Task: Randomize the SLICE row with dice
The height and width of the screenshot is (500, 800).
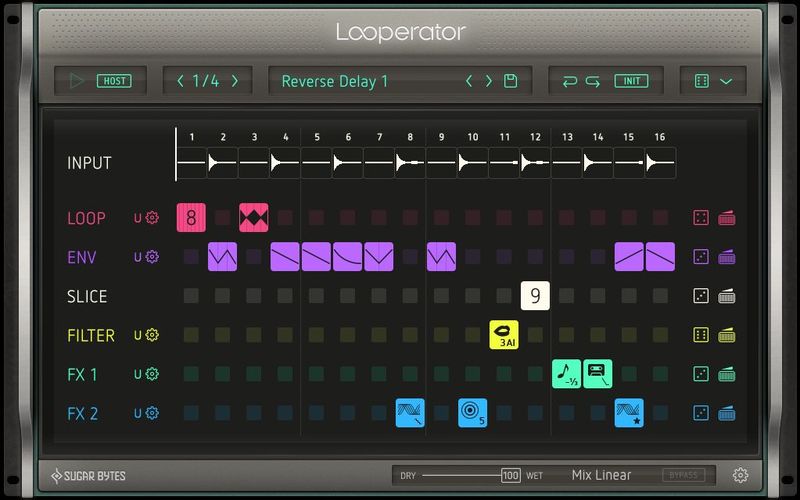Action: pos(701,296)
